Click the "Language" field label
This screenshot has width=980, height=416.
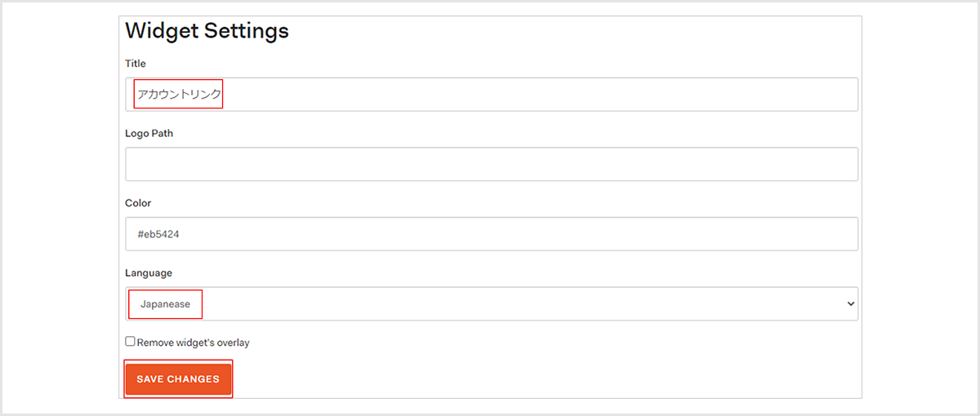click(x=149, y=272)
